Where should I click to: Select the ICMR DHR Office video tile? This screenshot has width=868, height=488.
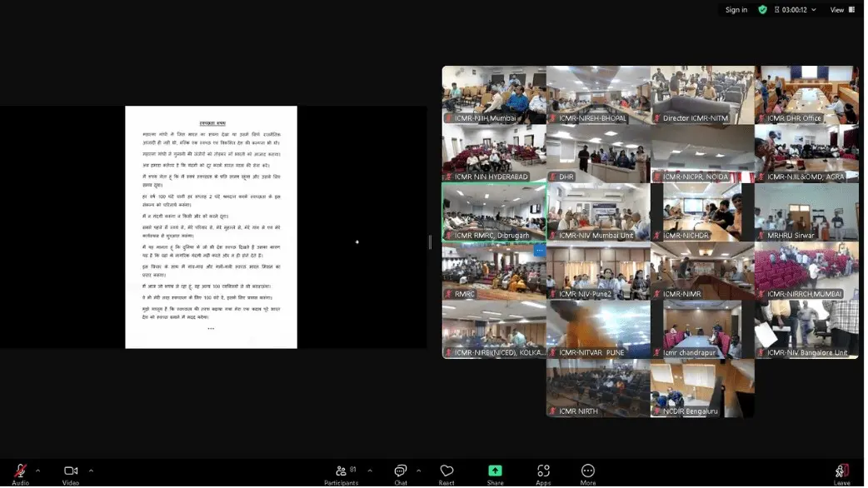coord(806,95)
